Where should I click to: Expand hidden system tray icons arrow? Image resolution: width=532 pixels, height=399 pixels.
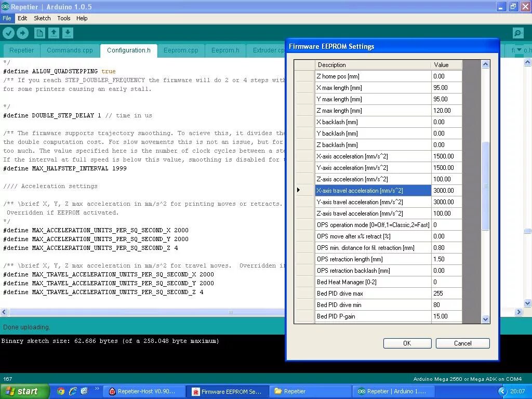point(502,392)
